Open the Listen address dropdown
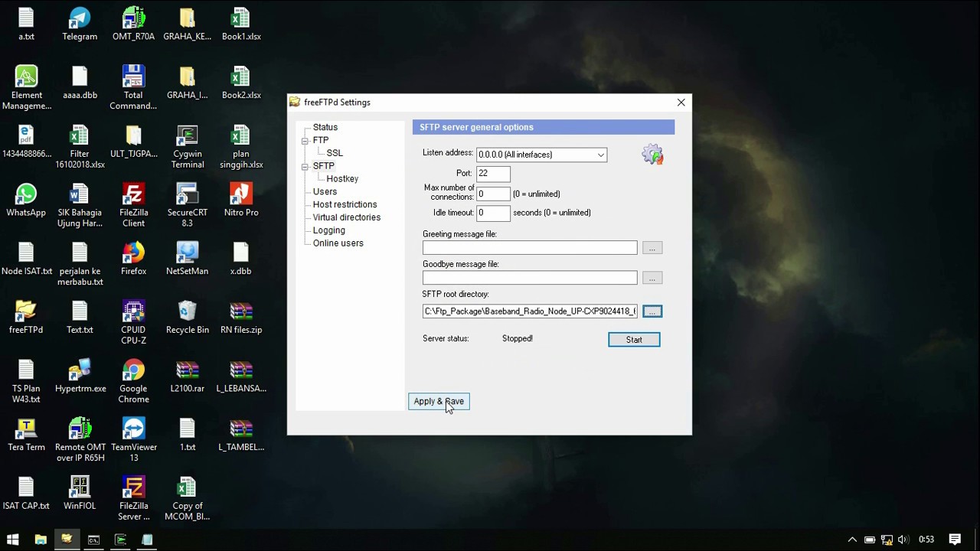The width and height of the screenshot is (980, 551). point(601,155)
